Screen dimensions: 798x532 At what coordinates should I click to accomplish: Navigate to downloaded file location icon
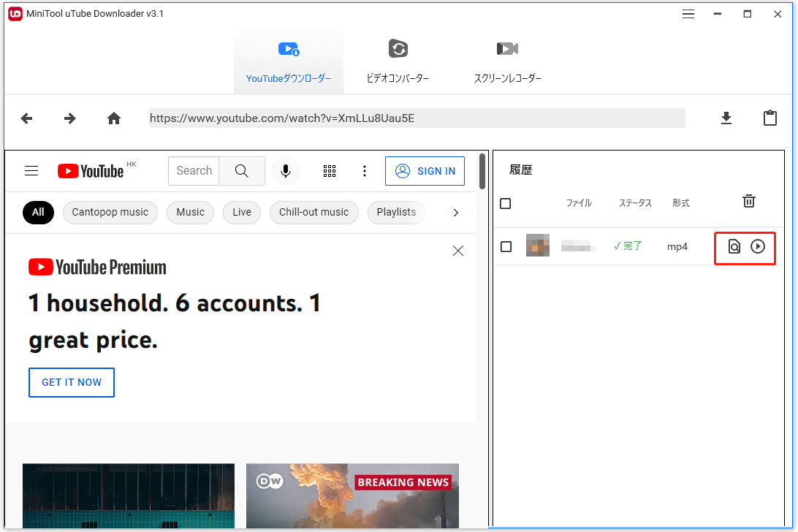[734, 246]
